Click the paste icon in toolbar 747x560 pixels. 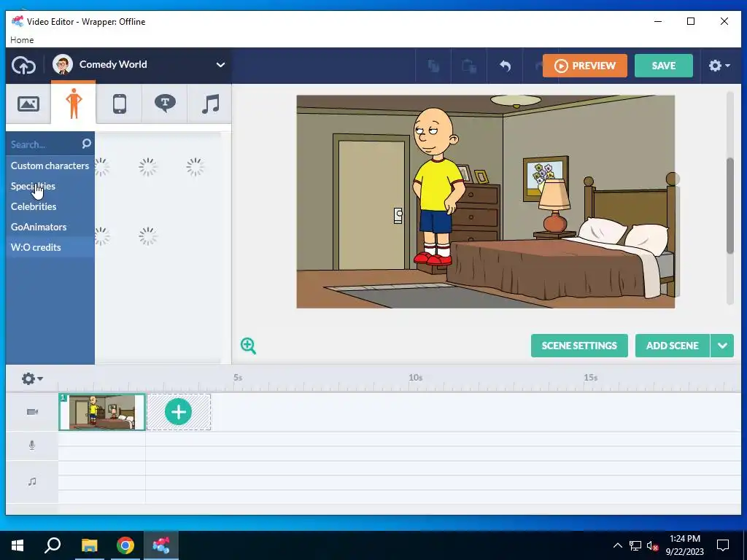tap(469, 66)
